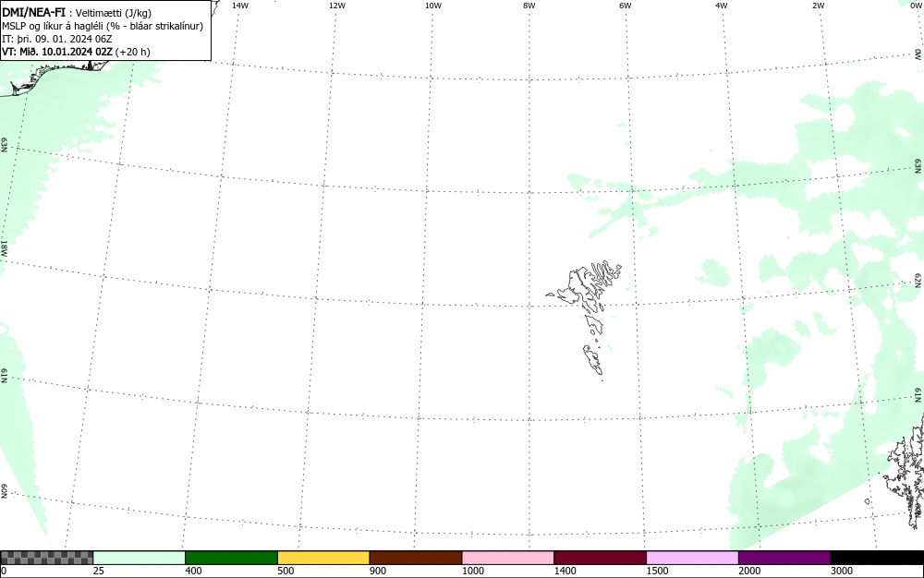Click the MSLP og líkur á hagléli line

click(103, 26)
